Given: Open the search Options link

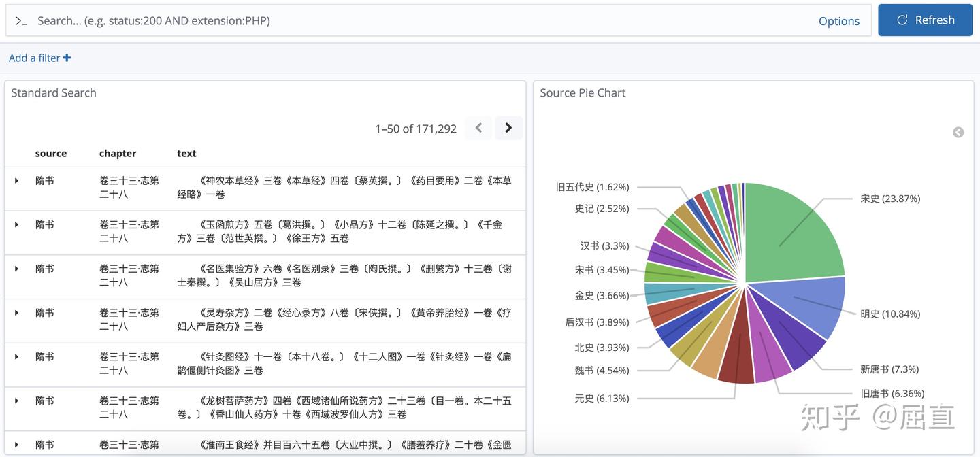Looking at the screenshot, I should 838,21.
